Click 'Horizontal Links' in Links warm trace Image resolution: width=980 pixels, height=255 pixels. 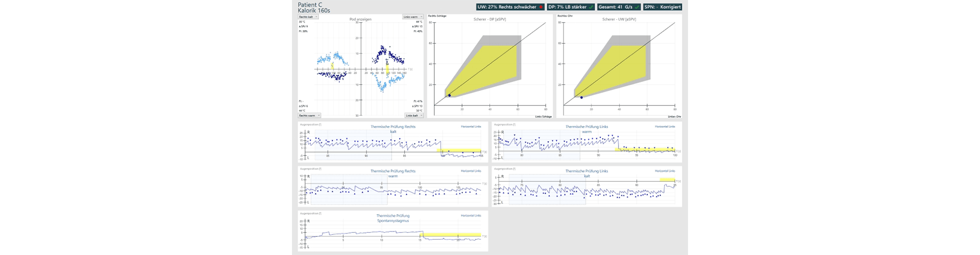(665, 126)
